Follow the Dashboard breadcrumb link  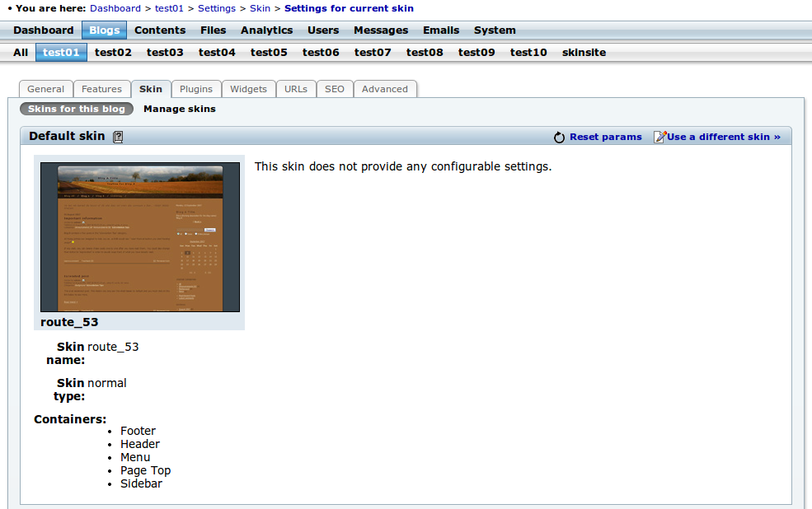tap(115, 8)
